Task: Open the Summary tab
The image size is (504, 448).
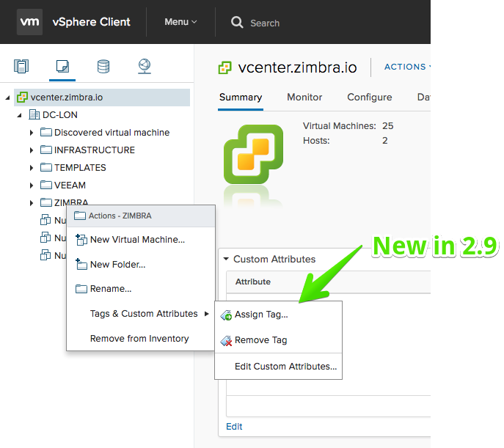Action: 241,98
